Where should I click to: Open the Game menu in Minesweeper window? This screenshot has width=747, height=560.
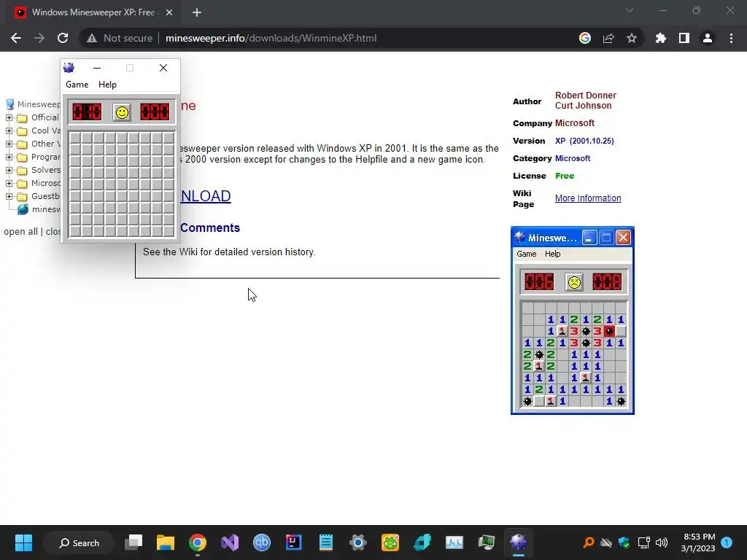click(x=77, y=85)
